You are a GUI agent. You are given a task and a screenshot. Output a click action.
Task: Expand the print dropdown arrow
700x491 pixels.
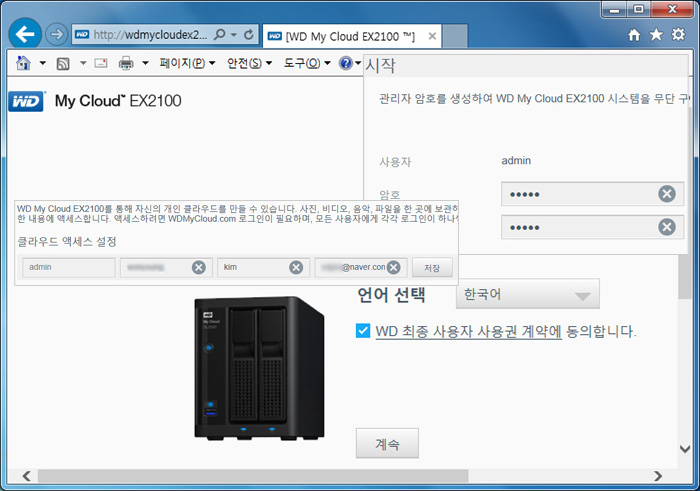coord(145,63)
